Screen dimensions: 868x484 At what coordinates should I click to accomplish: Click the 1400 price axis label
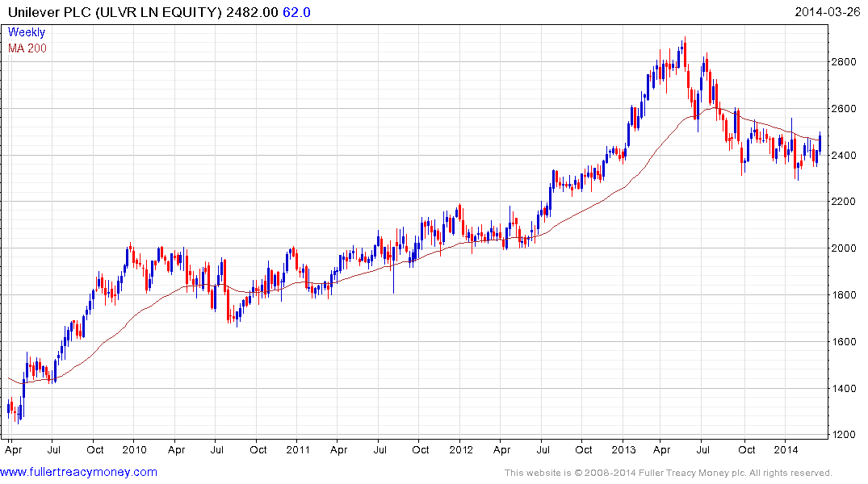(845, 388)
